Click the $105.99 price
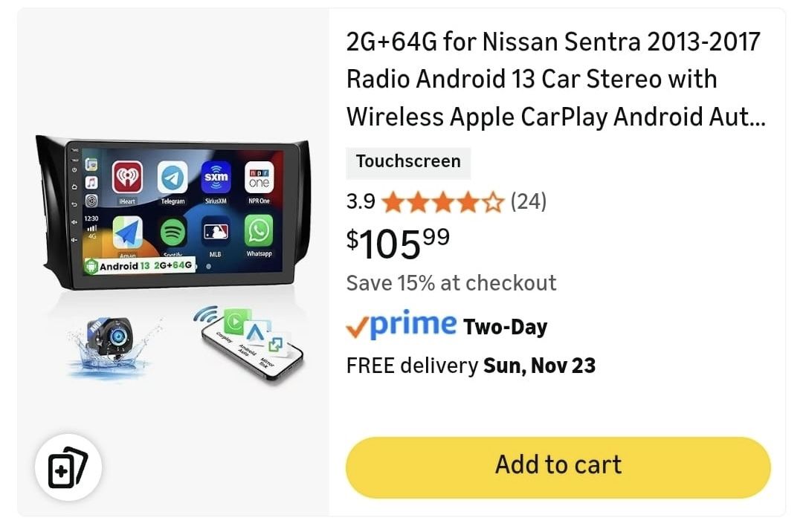 (x=399, y=242)
